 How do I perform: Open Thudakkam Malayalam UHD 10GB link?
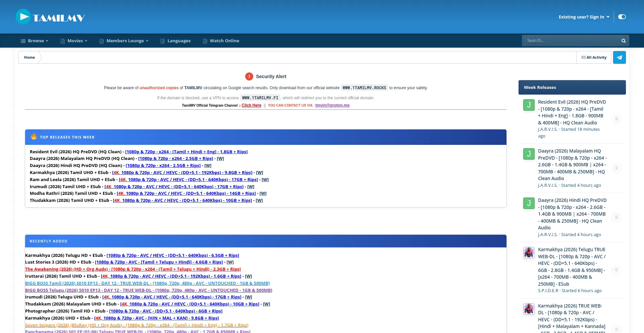pyautogui.click(x=190, y=304)
